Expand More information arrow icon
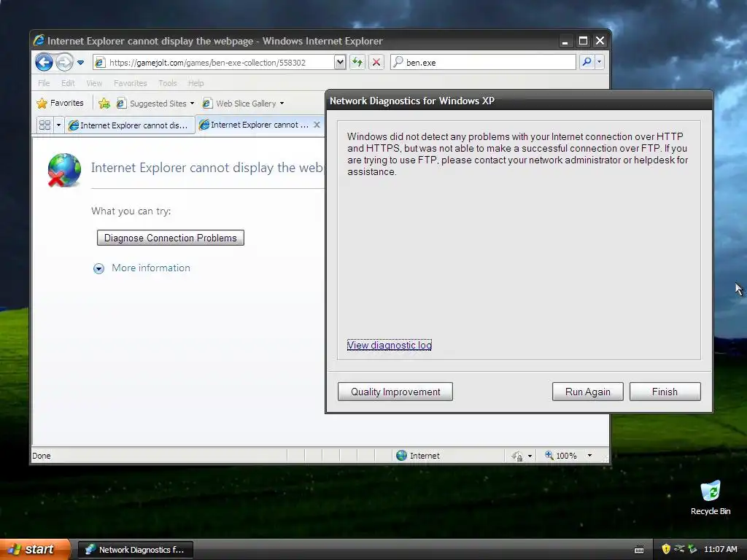Image resolution: width=747 pixels, height=560 pixels. [x=98, y=268]
